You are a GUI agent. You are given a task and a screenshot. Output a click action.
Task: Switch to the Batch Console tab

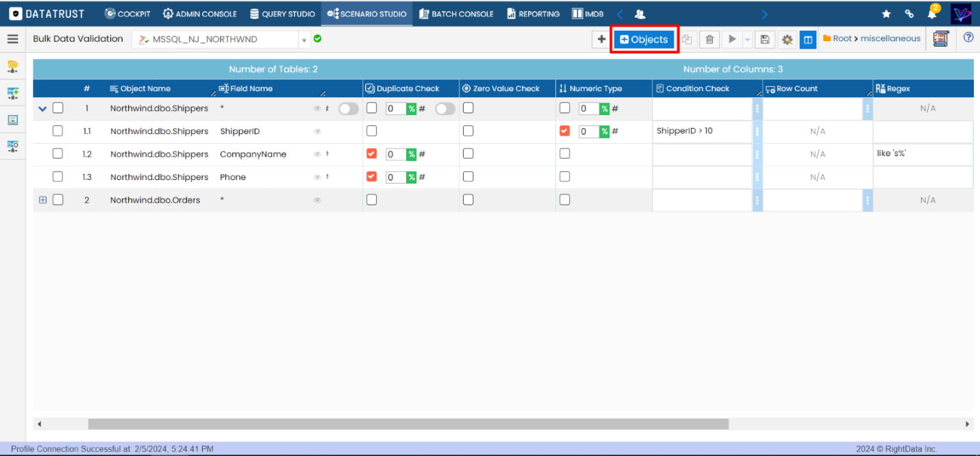click(x=456, y=14)
